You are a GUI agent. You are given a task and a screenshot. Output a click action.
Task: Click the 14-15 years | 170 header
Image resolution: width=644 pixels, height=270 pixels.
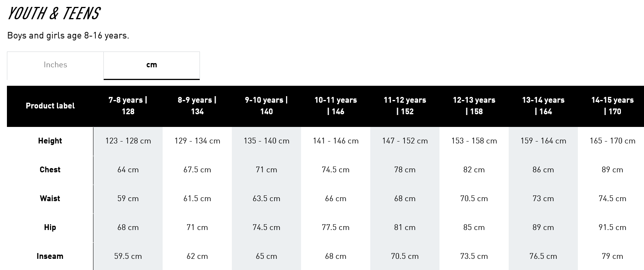[611, 106]
